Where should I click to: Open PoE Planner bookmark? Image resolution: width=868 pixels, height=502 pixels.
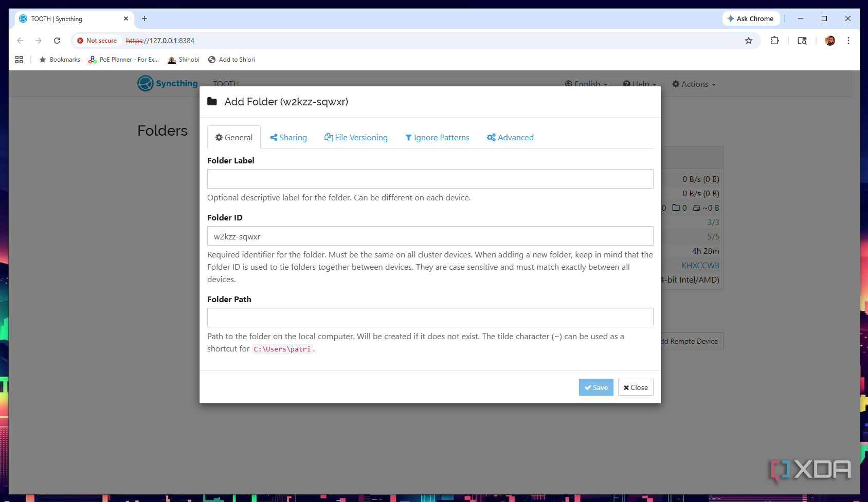[123, 60]
